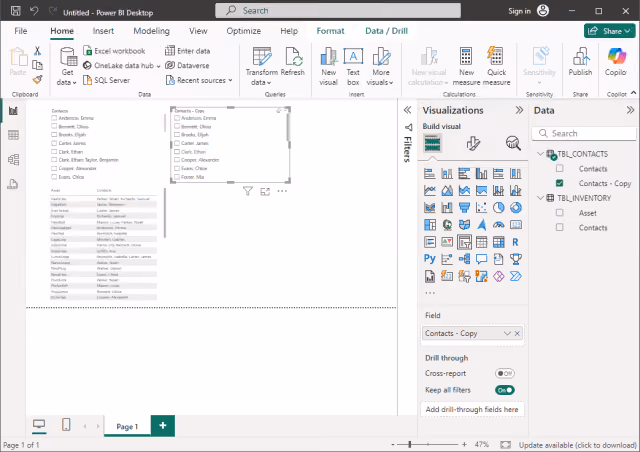Image resolution: width=640 pixels, height=452 pixels.
Task: Switch to mobile layout icon
Action: tap(66, 425)
